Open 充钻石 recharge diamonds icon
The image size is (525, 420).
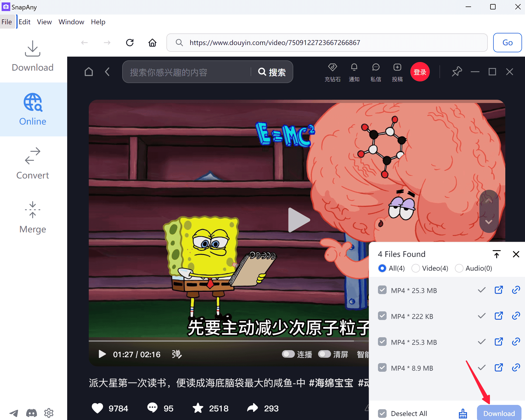point(332,72)
